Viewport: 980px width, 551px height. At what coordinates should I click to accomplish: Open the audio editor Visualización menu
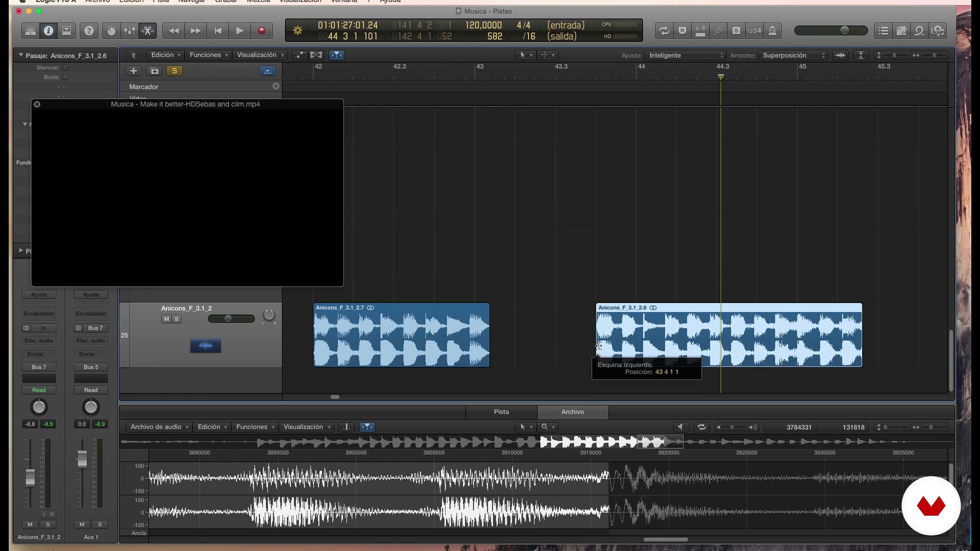pos(307,427)
